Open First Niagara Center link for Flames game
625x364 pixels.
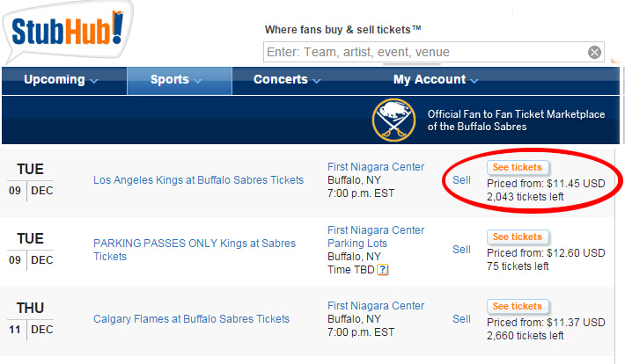point(376,306)
